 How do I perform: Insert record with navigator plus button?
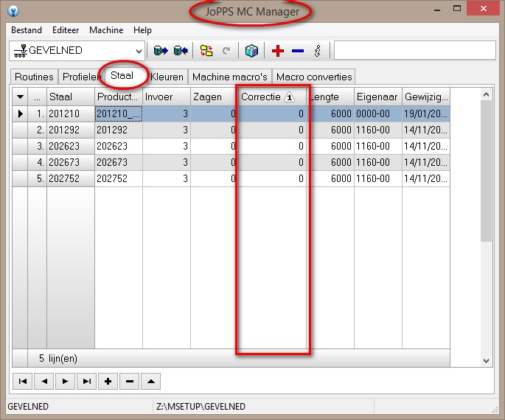click(108, 382)
